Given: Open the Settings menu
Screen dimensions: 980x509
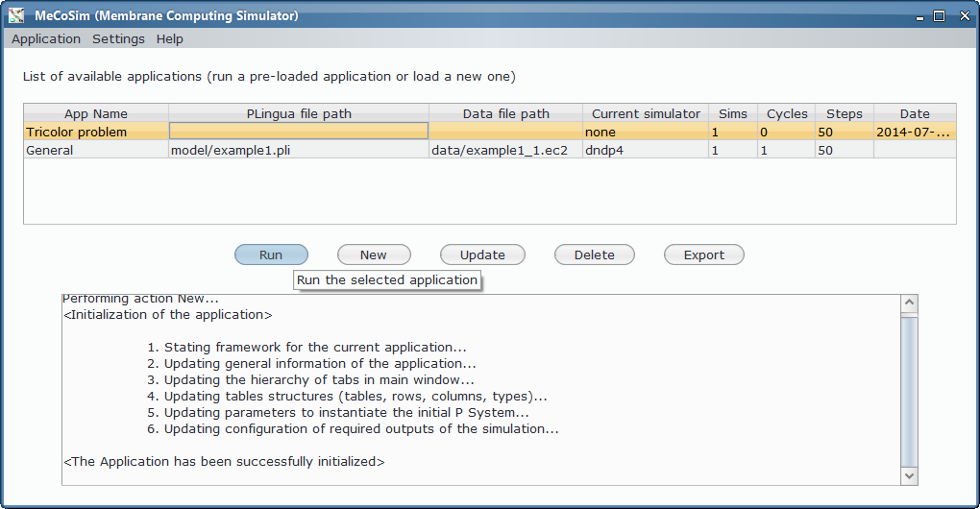Looking at the screenshot, I should pos(118,38).
